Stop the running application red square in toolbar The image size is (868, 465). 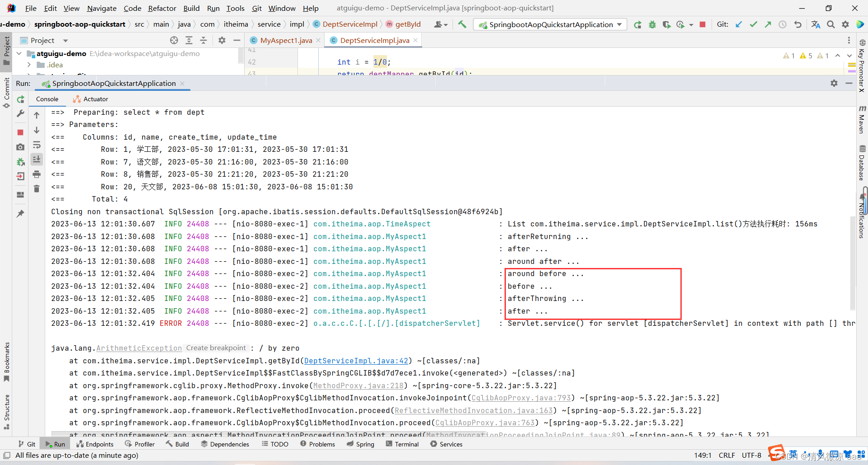pyautogui.click(x=703, y=24)
